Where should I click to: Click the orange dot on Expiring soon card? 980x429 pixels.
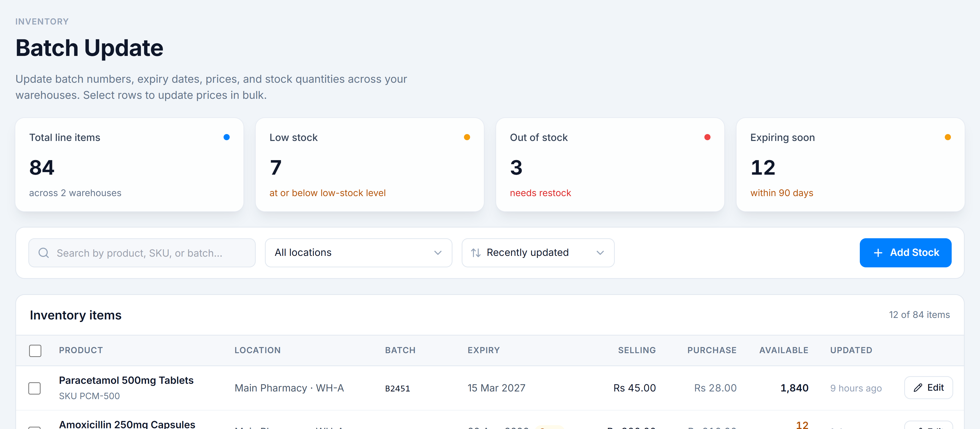tap(948, 137)
